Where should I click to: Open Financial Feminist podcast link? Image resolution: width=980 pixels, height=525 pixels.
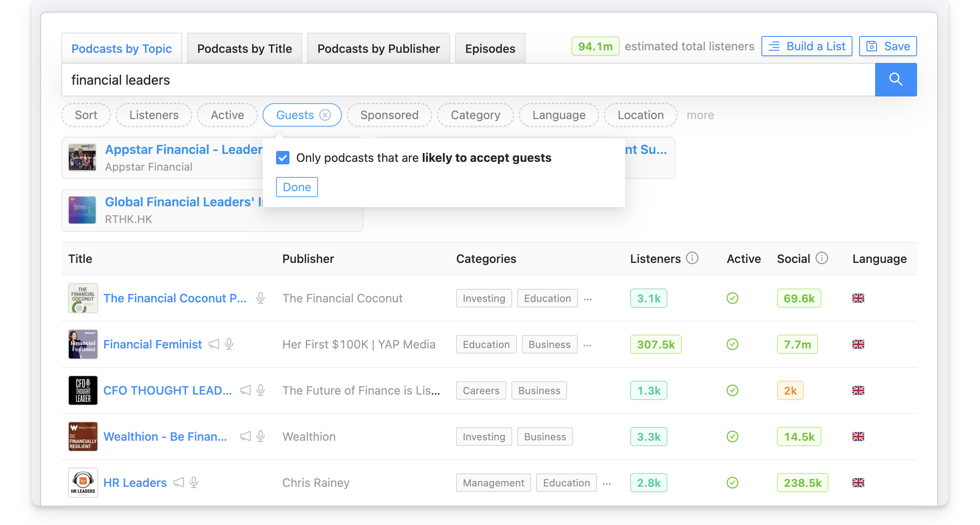click(153, 344)
